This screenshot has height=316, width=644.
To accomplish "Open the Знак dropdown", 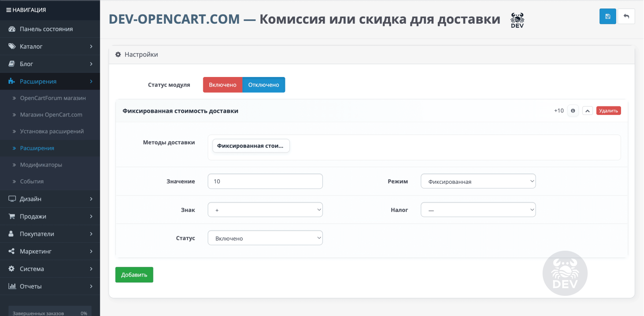I will 265,210.
